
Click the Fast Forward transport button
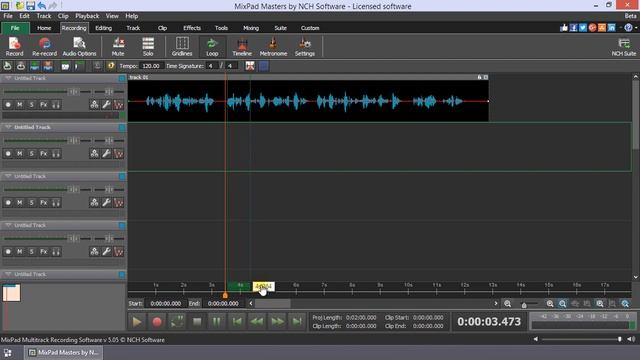[277, 322]
